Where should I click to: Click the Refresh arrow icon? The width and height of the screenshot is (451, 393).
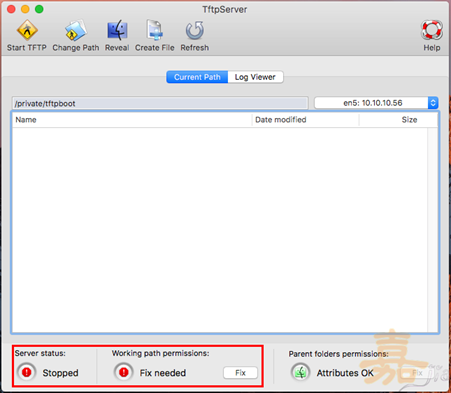195,30
